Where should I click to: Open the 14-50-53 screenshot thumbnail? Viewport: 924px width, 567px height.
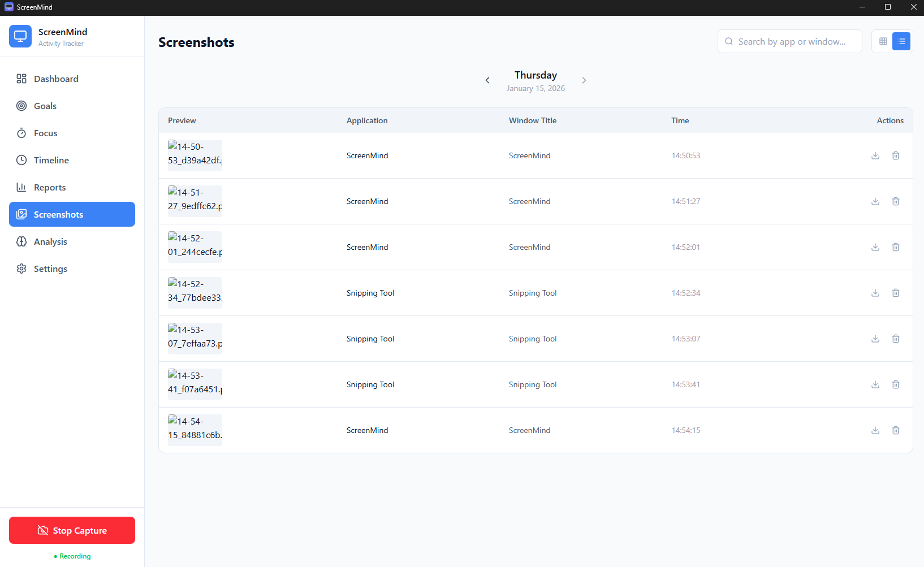click(x=195, y=155)
